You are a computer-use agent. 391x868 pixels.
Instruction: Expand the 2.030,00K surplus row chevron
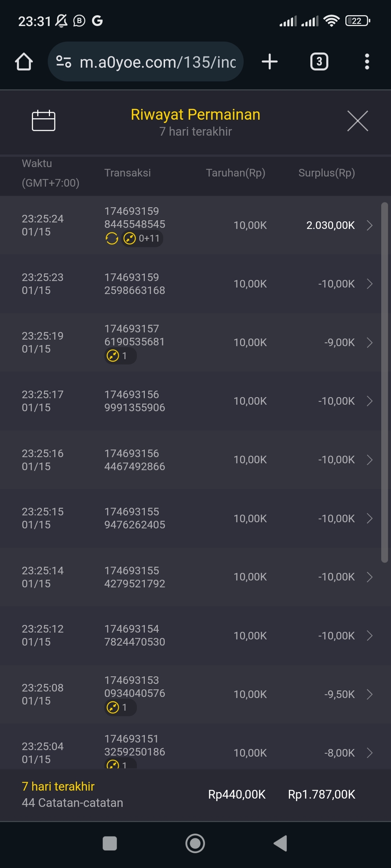370,225
